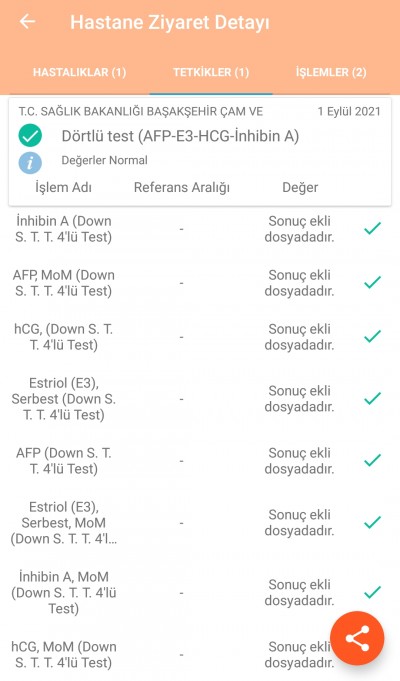The image size is (400, 681).
Task: Open the İŞLEMLER (2) tab
Action: (x=331, y=72)
